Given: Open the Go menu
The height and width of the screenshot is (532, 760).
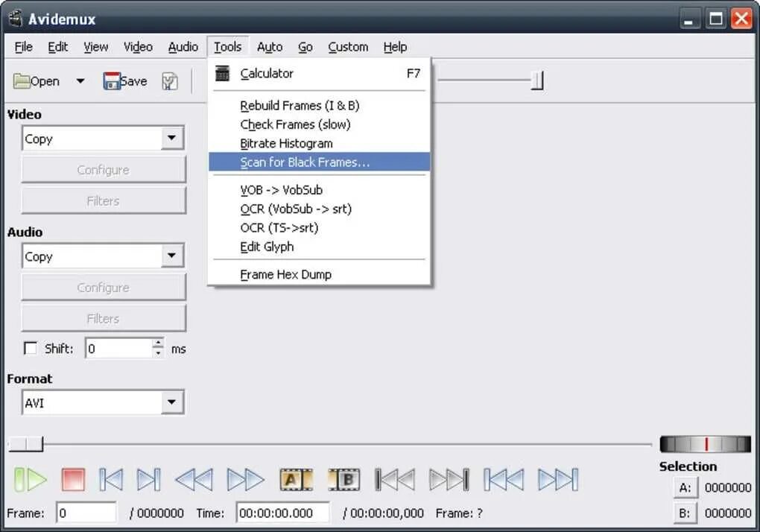Looking at the screenshot, I should tap(305, 47).
